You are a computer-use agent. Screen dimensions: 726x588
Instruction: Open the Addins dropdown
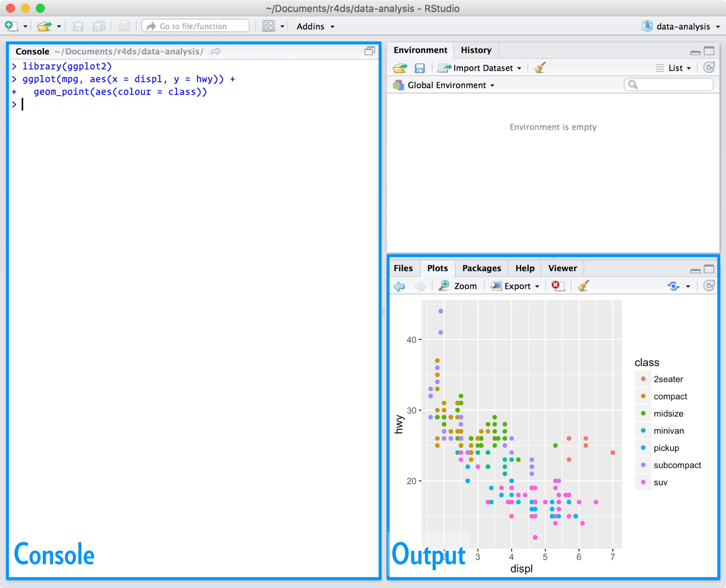[x=315, y=26]
